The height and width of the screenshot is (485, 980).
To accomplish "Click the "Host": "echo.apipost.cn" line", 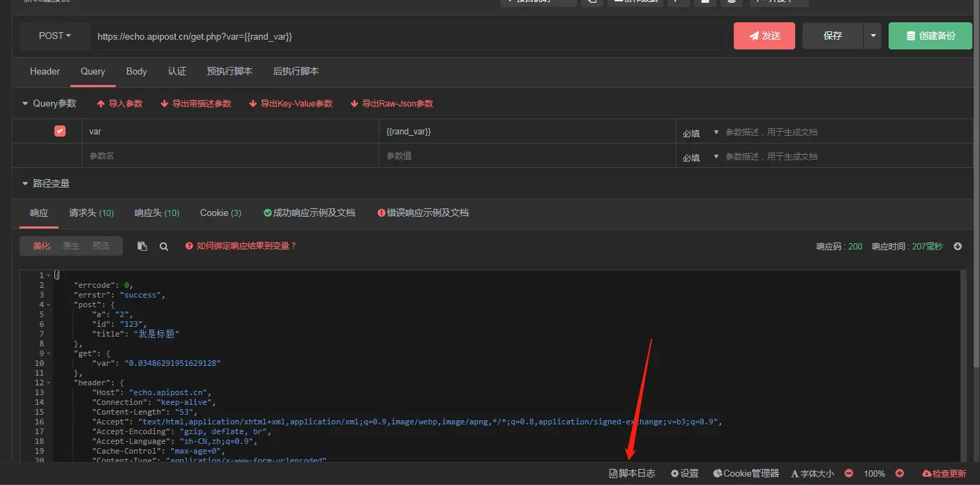I will [x=151, y=392].
